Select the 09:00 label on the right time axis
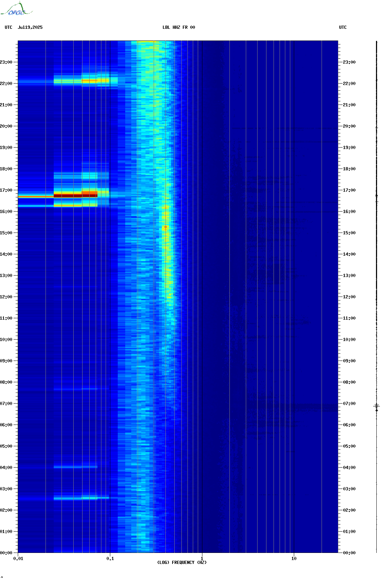 point(349,361)
